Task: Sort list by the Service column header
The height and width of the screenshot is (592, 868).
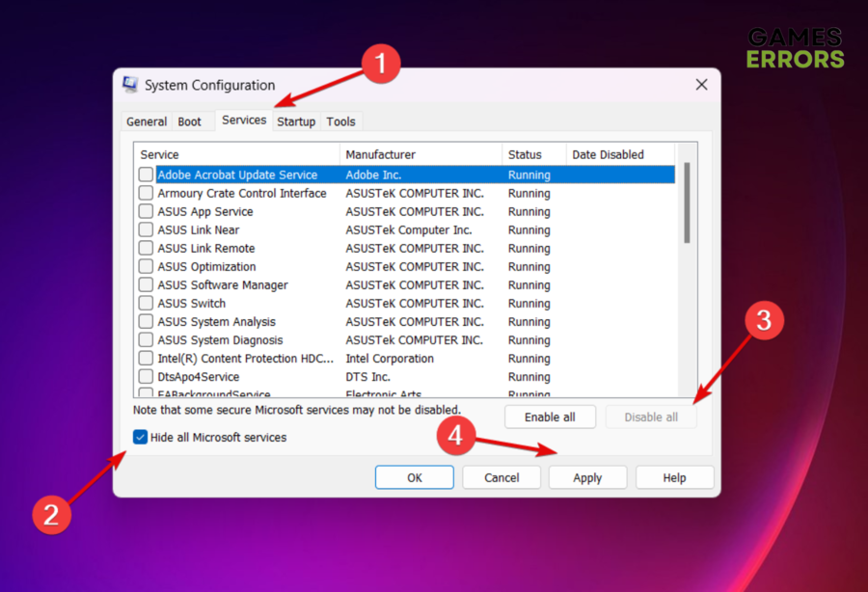Action: coord(236,154)
